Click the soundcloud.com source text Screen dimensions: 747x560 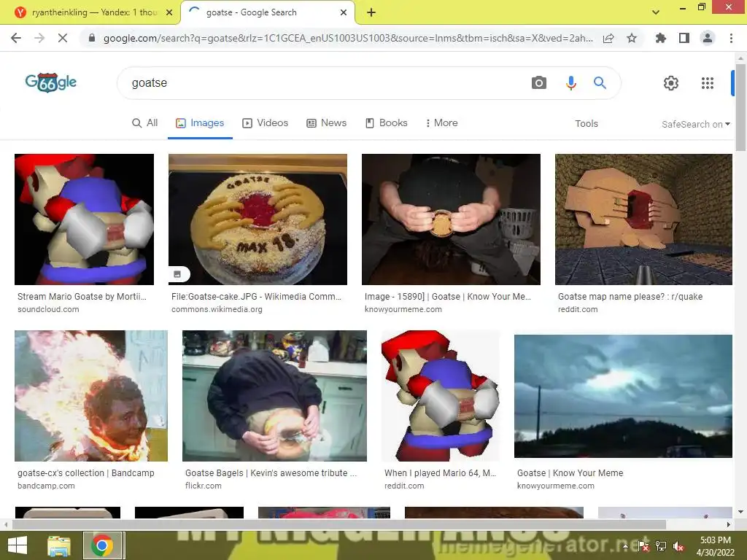(x=48, y=309)
